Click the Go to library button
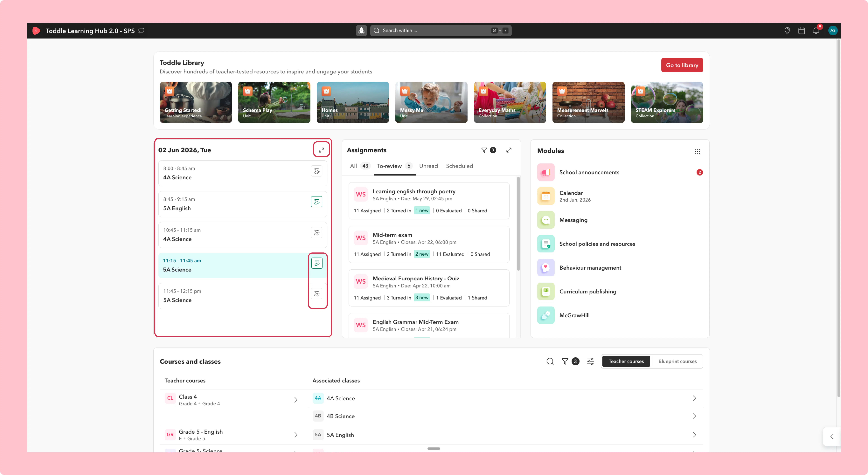Screen dimensions: 868x475 point(682,65)
